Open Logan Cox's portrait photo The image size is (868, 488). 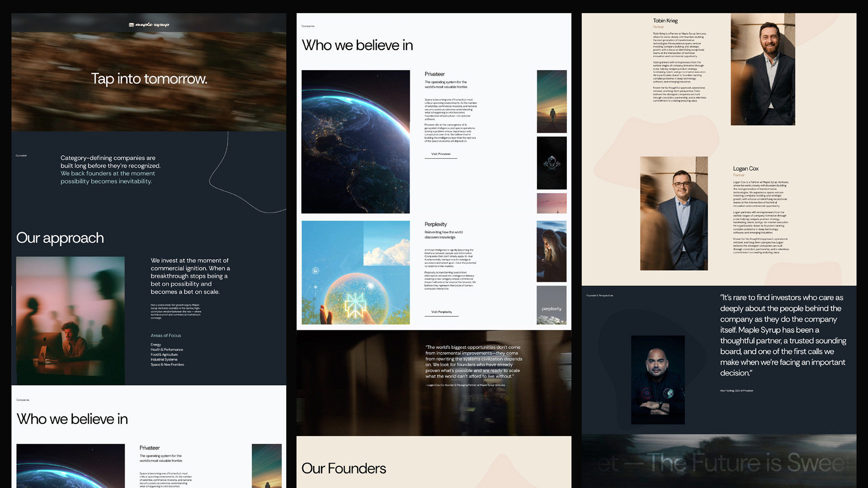(674, 213)
